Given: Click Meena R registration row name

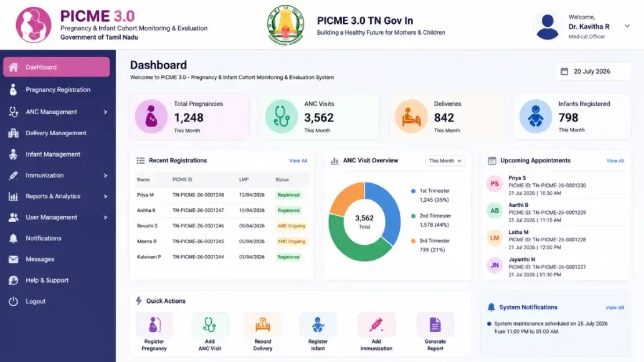Looking at the screenshot, I should [147, 241].
